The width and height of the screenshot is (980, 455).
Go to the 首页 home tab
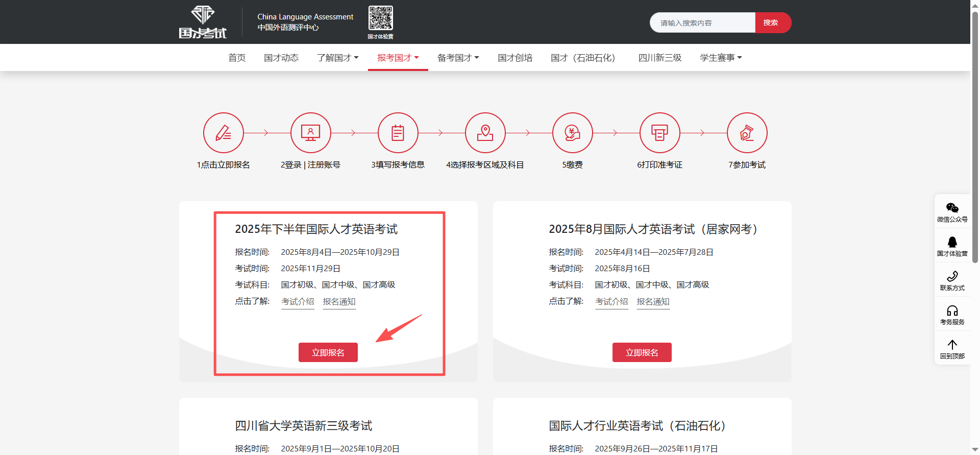pos(237,58)
